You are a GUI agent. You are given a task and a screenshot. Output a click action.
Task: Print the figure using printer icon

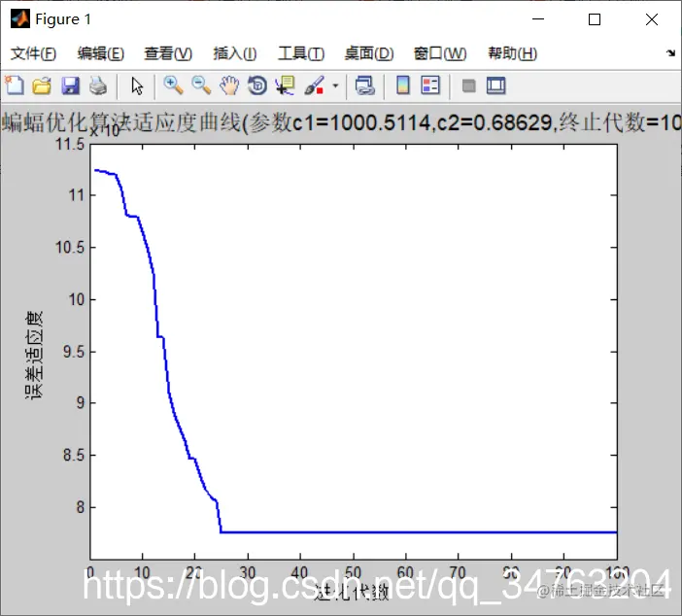tap(98, 86)
